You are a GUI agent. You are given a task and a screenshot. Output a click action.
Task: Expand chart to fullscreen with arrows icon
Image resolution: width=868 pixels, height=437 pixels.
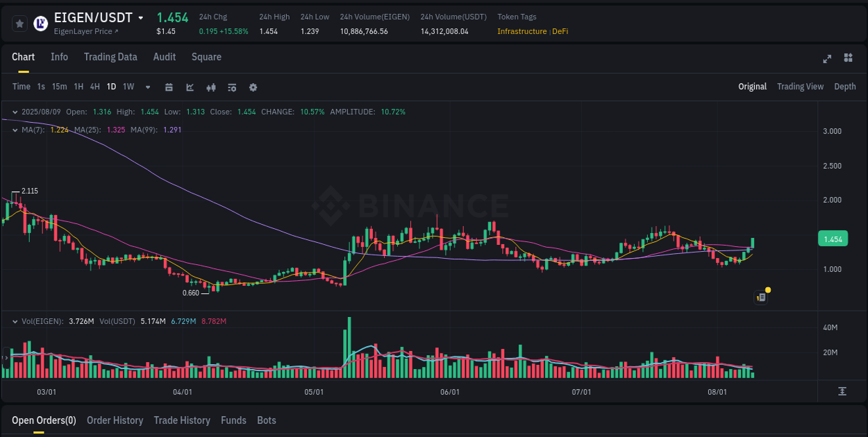pos(827,59)
